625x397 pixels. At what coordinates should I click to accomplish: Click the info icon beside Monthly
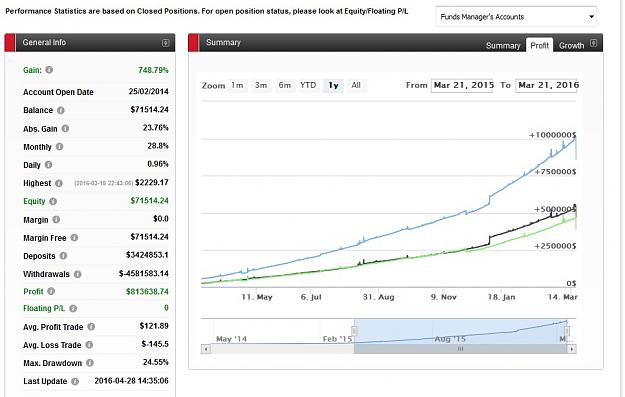click(x=59, y=147)
